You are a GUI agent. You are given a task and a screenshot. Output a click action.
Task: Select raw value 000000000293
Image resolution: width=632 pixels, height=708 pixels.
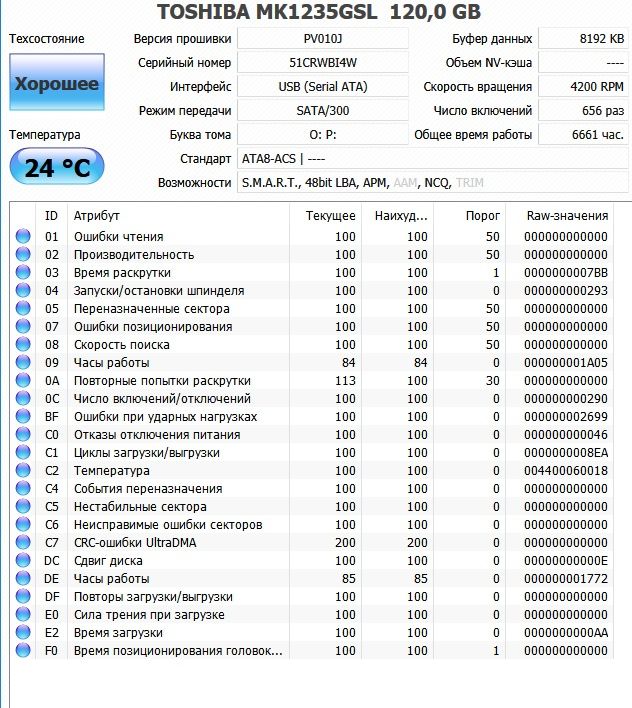[566, 290]
